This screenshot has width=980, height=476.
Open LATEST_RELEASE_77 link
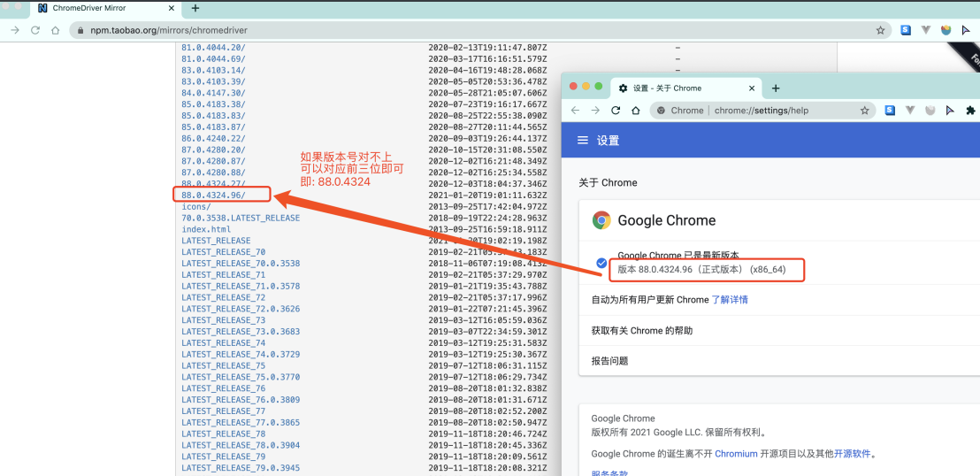click(224, 411)
